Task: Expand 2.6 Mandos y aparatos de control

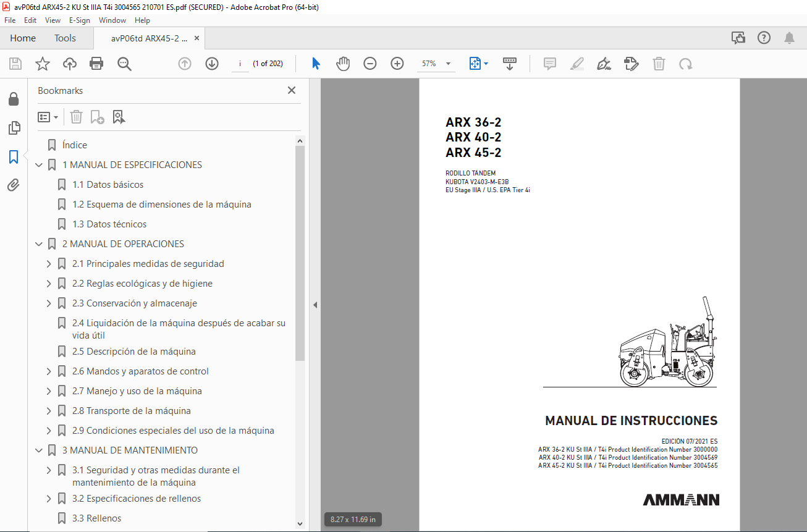Action: coord(49,371)
